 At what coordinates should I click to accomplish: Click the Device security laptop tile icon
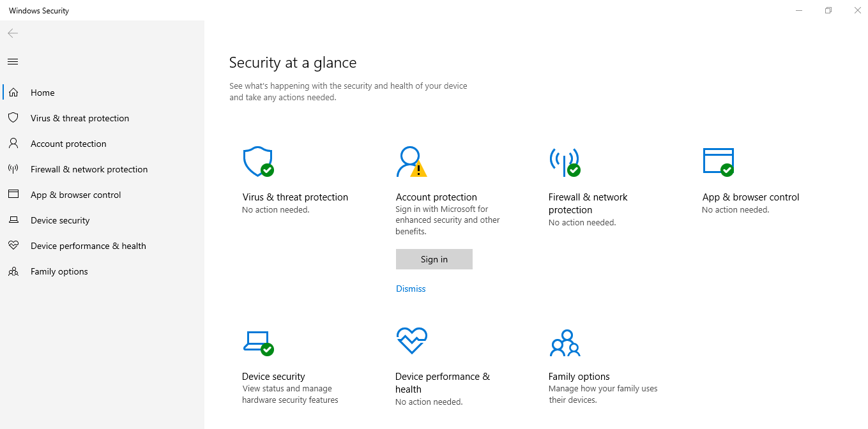[258, 342]
